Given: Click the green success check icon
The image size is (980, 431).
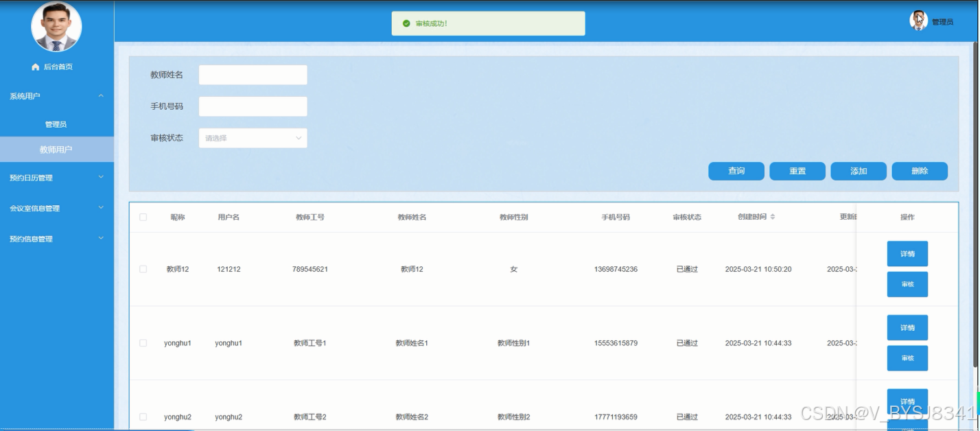Looking at the screenshot, I should [406, 23].
